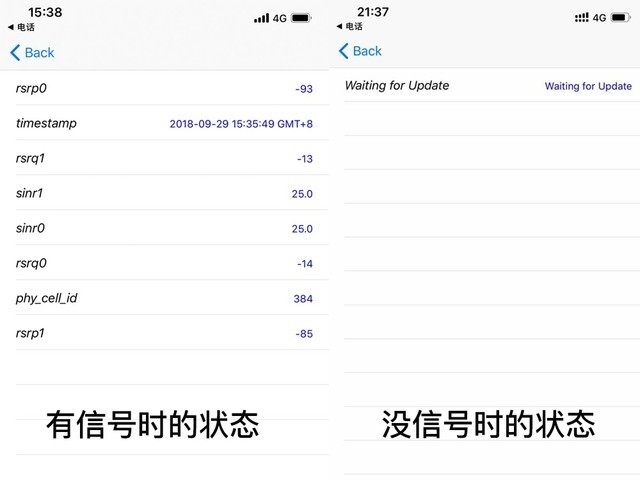Tap the sinr1 row
The image size is (640, 480).
(x=164, y=193)
